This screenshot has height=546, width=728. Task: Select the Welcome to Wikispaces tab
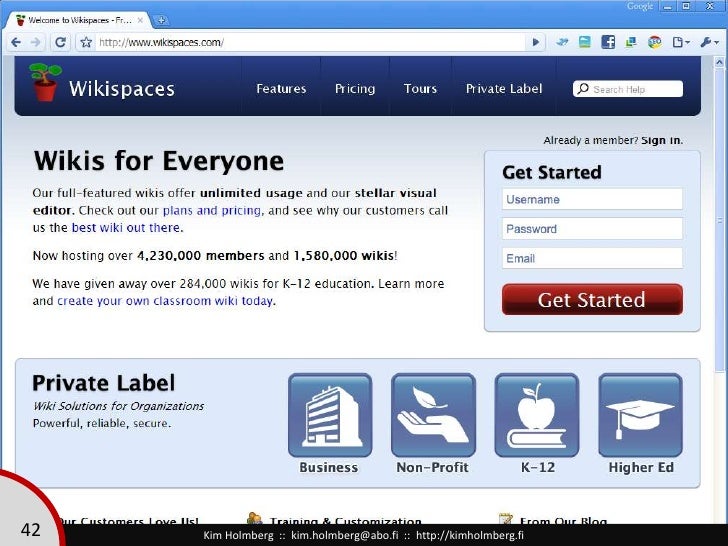(79, 20)
